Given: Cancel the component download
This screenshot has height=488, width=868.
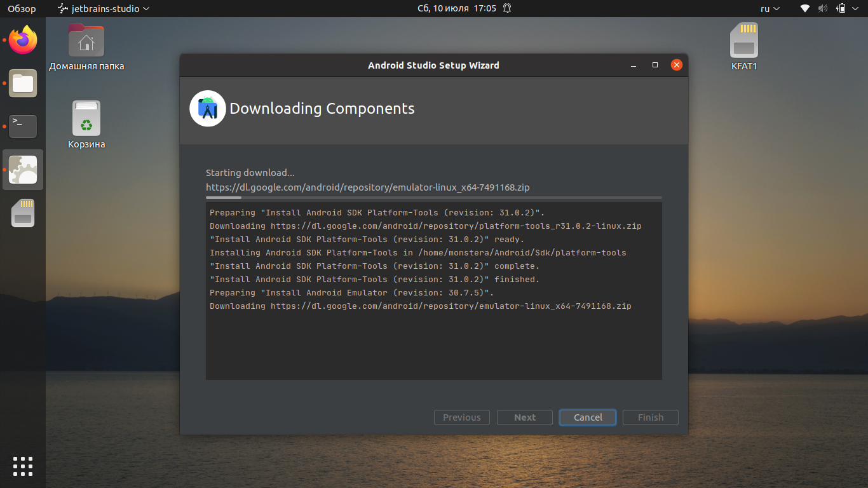Looking at the screenshot, I should click(588, 417).
